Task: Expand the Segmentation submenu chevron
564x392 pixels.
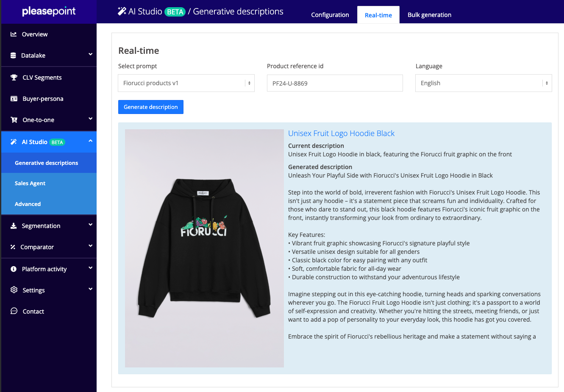Action: click(90, 225)
